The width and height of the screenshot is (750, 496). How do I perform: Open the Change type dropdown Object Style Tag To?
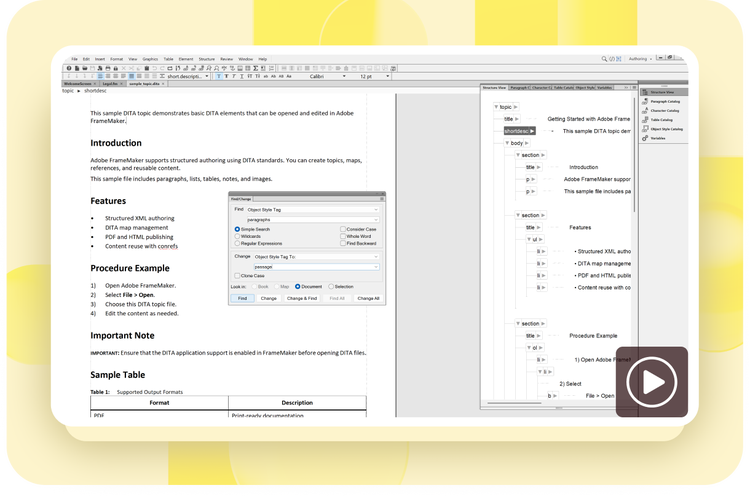coord(316,257)
